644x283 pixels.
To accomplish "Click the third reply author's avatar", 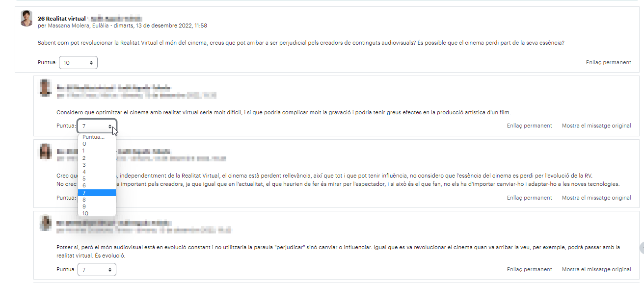I will click(45, 223).
